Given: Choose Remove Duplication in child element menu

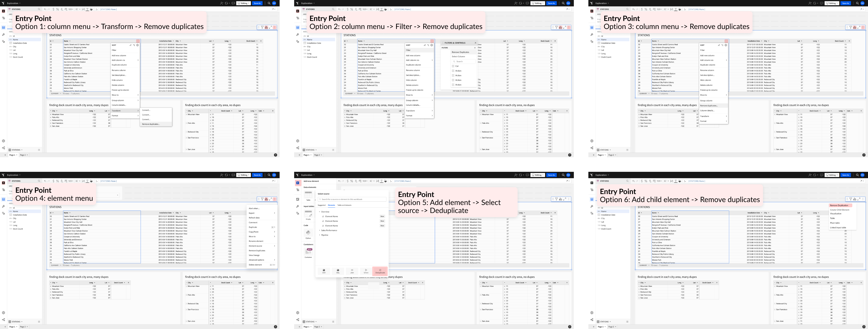Looking at the screenshot, I should 839,205.
